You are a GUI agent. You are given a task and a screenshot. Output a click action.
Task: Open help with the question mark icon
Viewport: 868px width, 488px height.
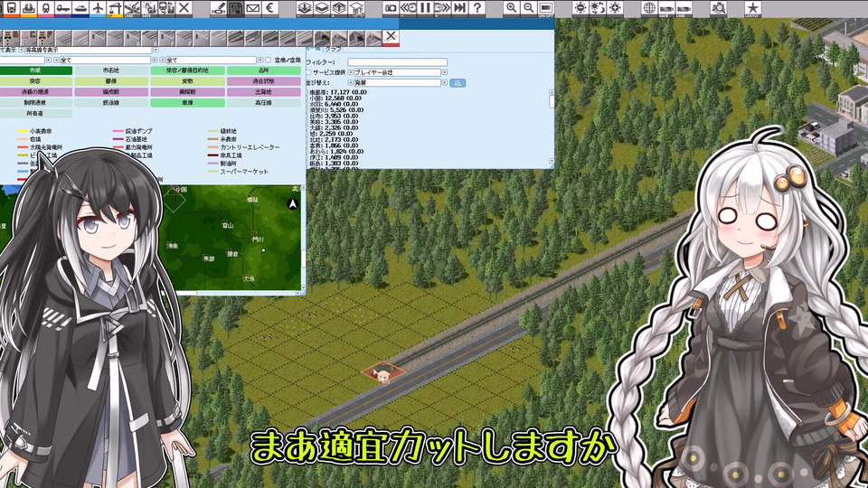point(476,8)
